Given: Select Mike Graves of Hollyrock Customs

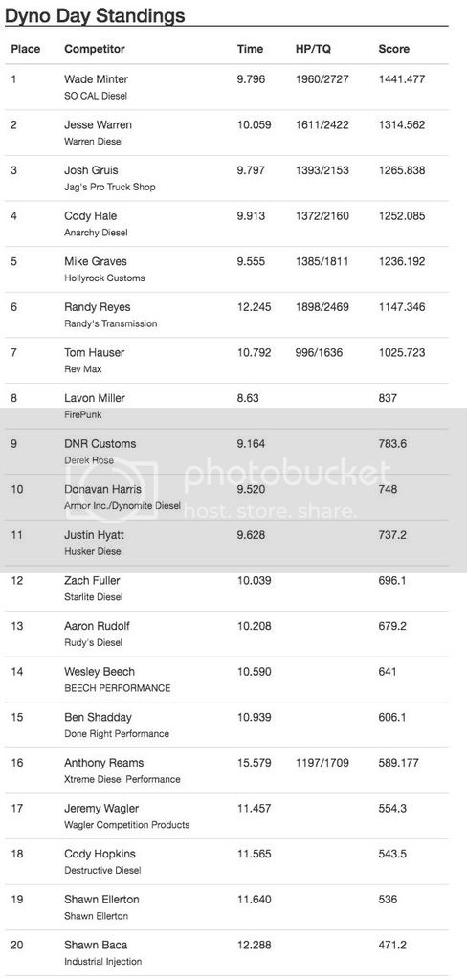Looking at the screenshot, I should click(x=233, y=269).
